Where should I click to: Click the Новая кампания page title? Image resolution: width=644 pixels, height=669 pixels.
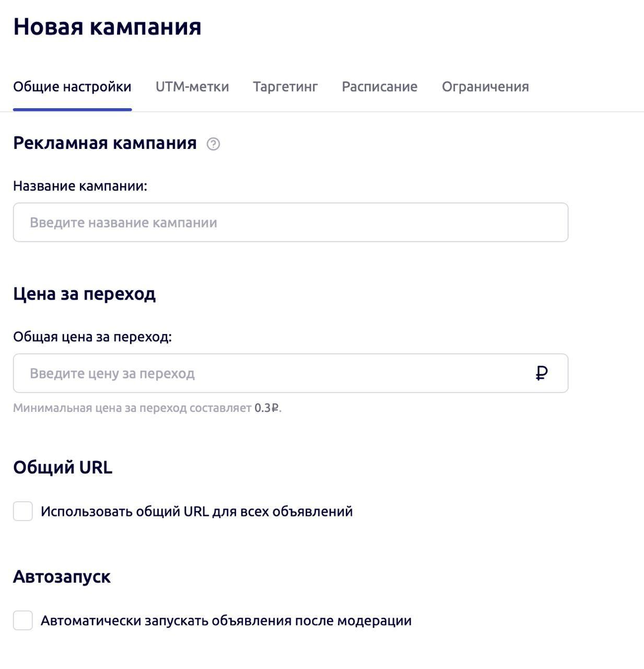(x=107, y=27)
